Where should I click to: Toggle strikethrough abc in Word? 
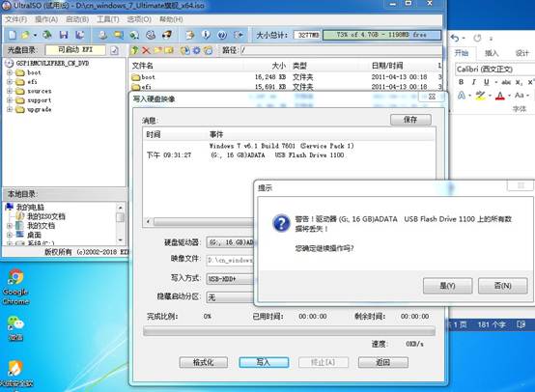(506, 82)
